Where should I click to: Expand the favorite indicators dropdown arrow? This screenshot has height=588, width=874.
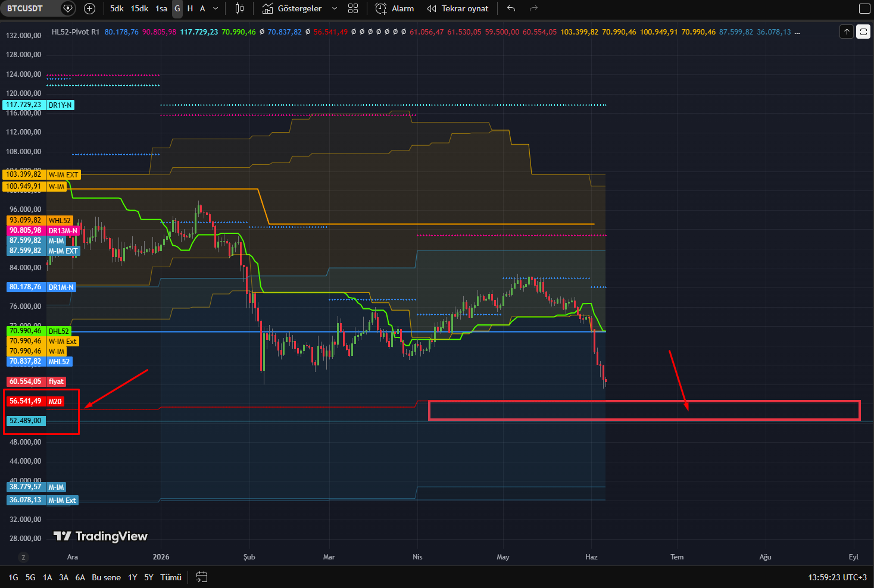pos(335,8)
